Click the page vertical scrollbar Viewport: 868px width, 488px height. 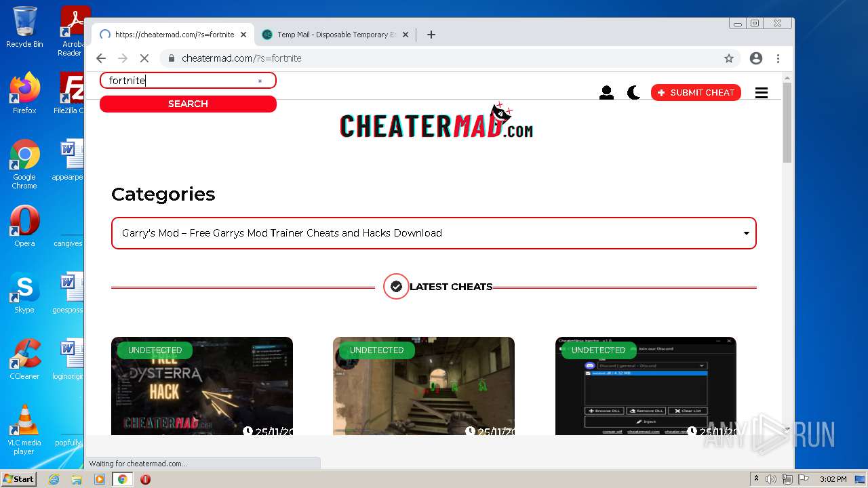click(x=787, y=123)
